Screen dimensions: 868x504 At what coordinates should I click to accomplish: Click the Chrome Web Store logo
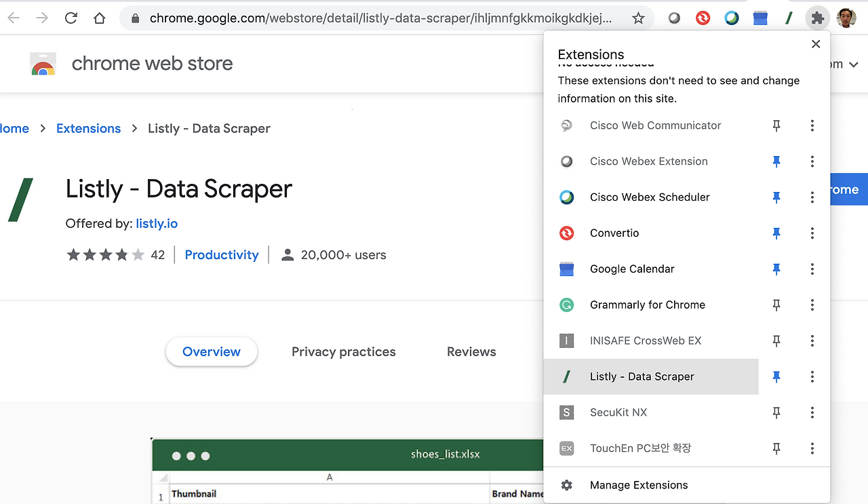pyautogui.click(x=43, y=64)
